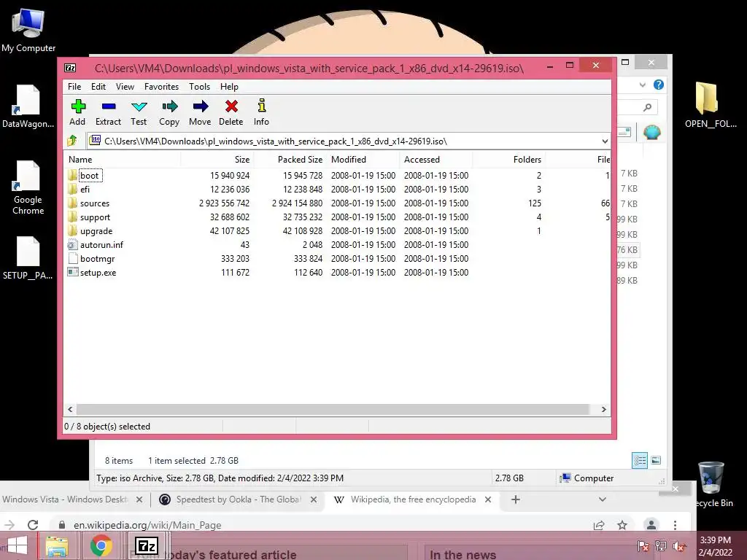Click the autorun.inf file icon

[x=72, y=245]
